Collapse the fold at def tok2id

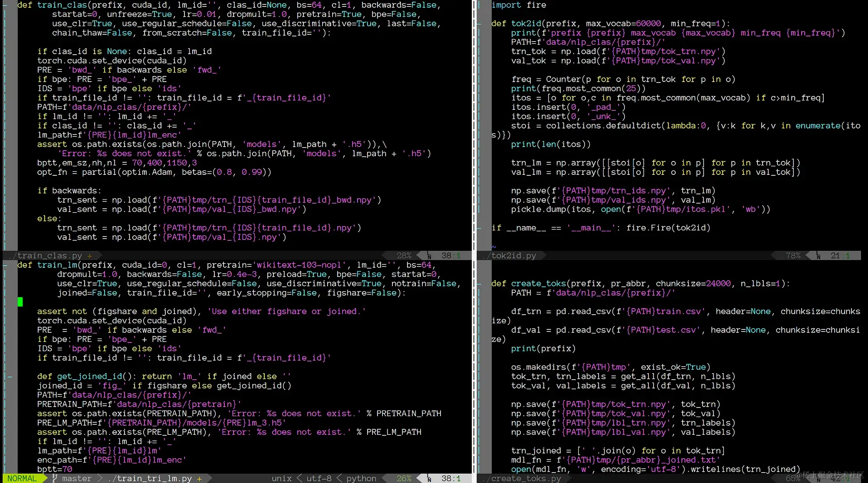tap(479, 23)
